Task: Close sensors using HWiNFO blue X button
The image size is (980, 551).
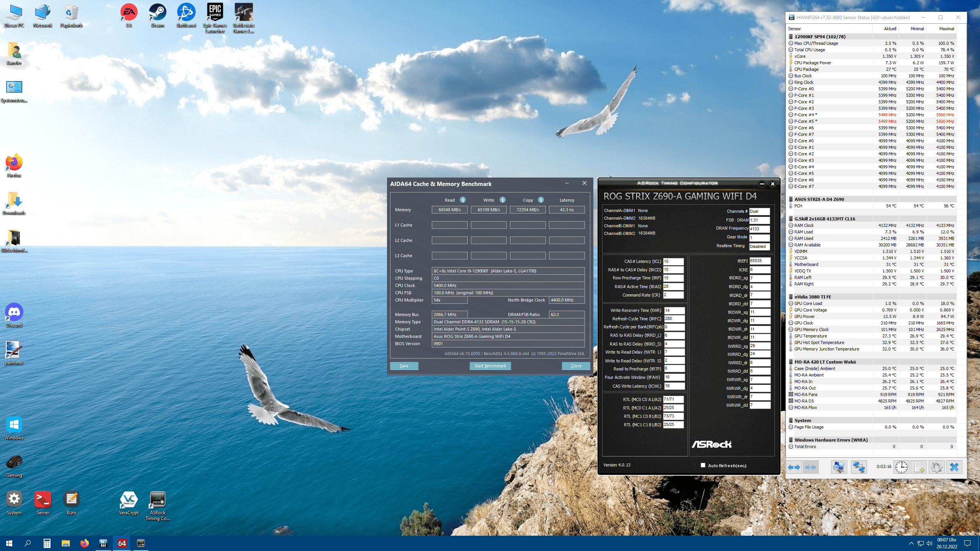Action: (954, 467)
